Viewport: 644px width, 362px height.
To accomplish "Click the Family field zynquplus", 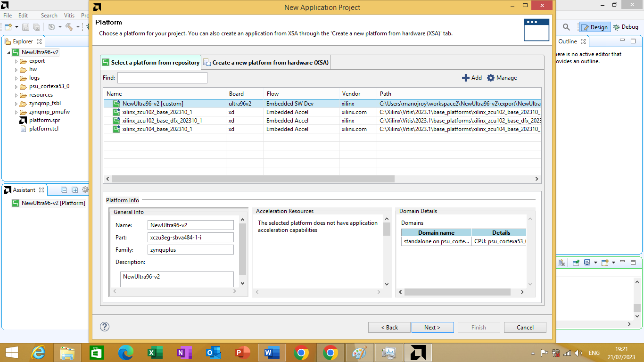I will (190, 250).
